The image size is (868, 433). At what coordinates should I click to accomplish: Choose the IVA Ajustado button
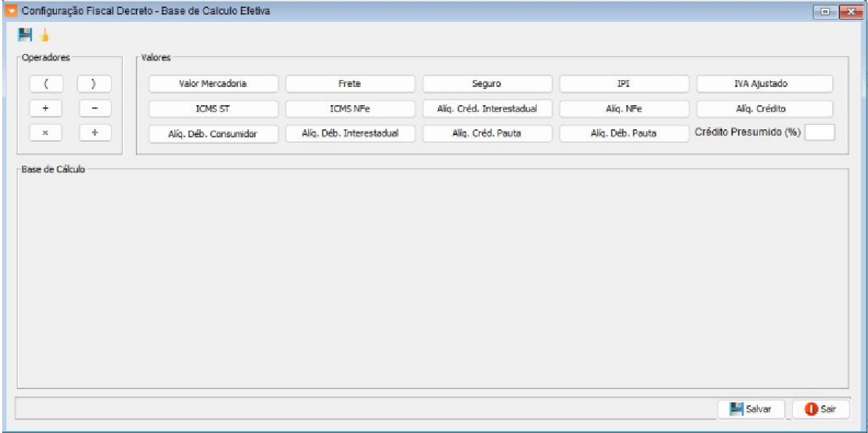coord(764,84)
